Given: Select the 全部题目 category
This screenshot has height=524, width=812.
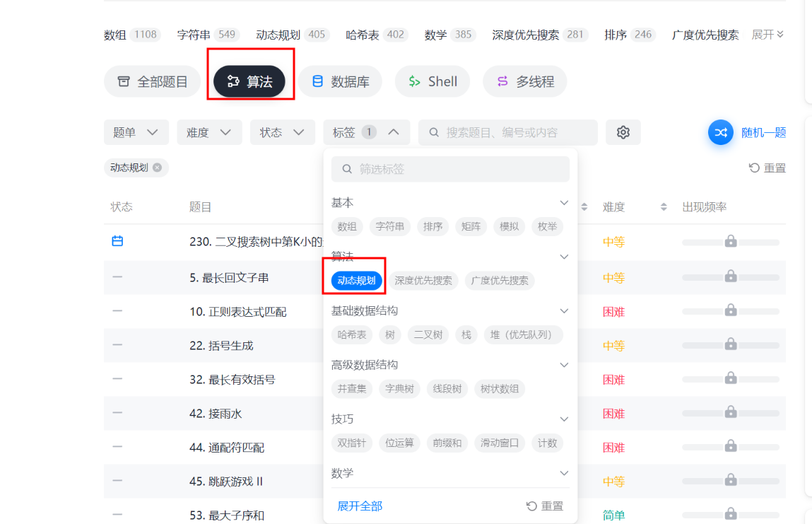Looking at the screenshot, I should coord(152,81).
